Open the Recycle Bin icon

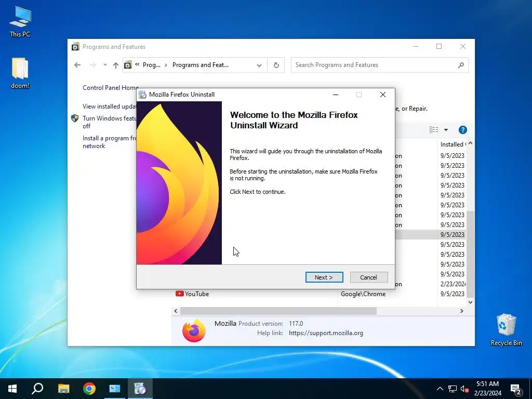click(506, 330)
